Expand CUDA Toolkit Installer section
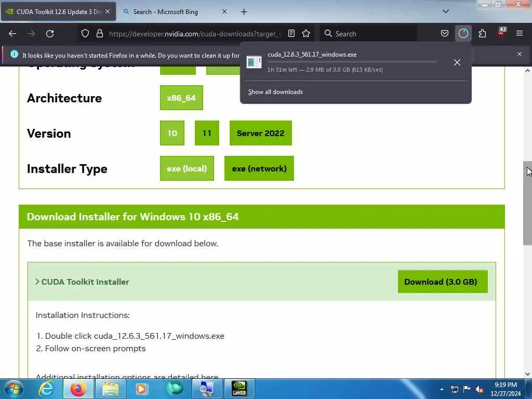This screenshot has height=399, width=532. point(82,282)
